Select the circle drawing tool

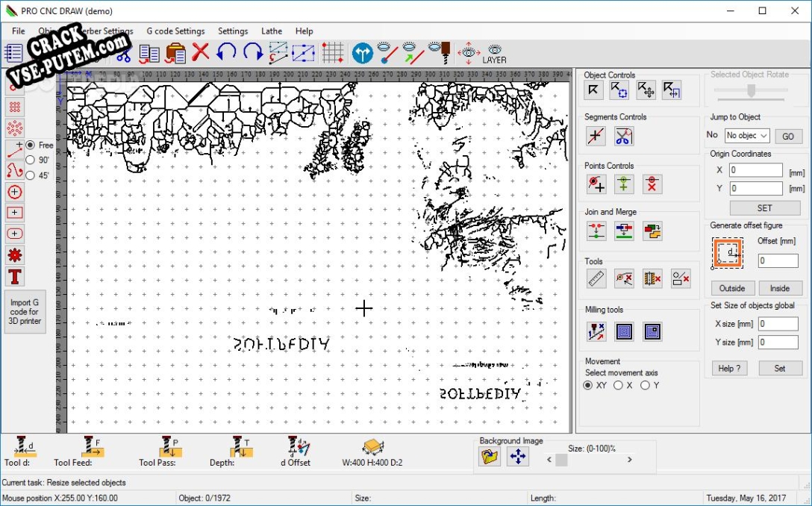[x=15, y=192]
